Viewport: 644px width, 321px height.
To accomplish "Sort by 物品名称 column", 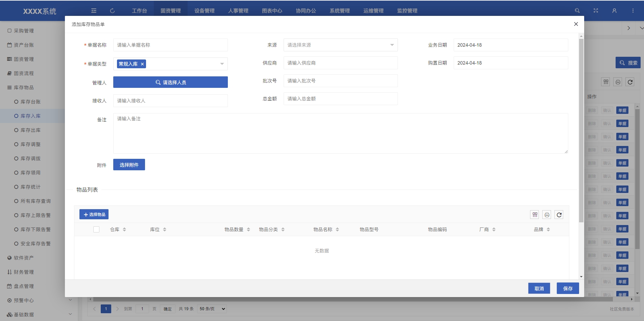I will click(x=337, y=229).
